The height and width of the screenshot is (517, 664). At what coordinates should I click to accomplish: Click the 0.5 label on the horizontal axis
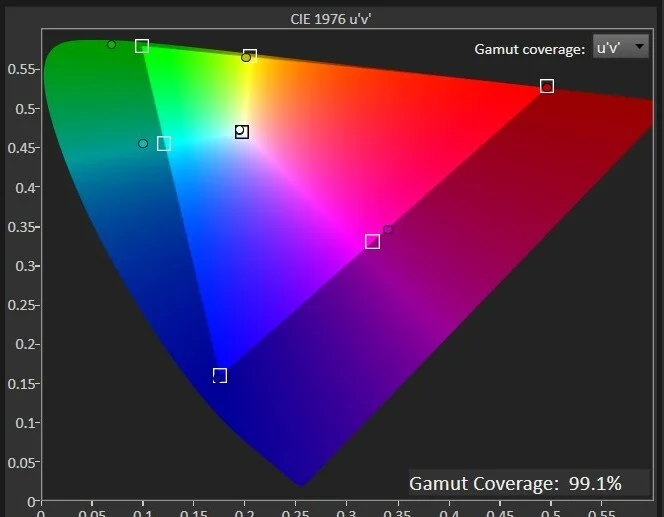click(x=550, y=510)
